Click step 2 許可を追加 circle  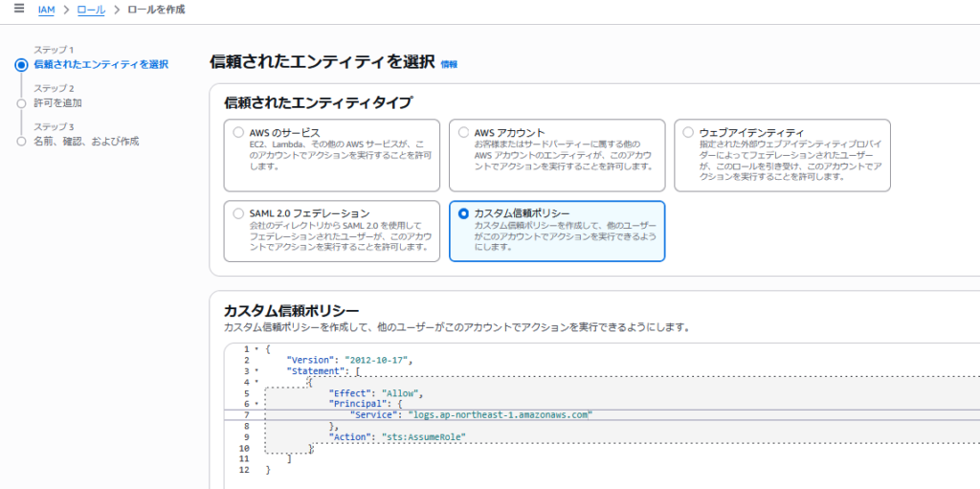pos(21,103)
